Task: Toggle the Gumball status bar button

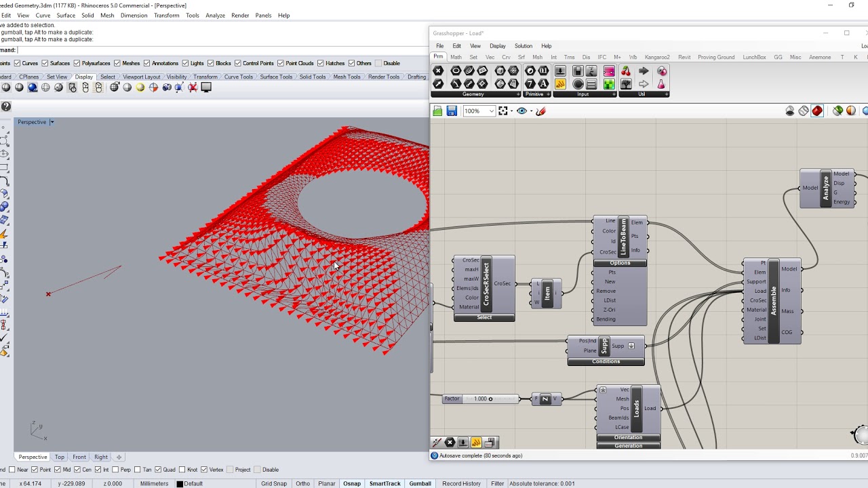Action: (x=420, y=483)
